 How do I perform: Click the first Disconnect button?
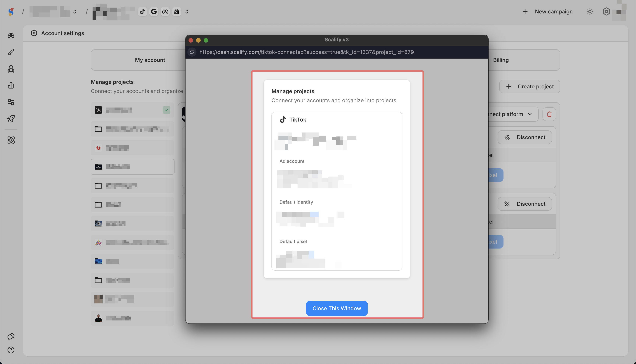525,137
